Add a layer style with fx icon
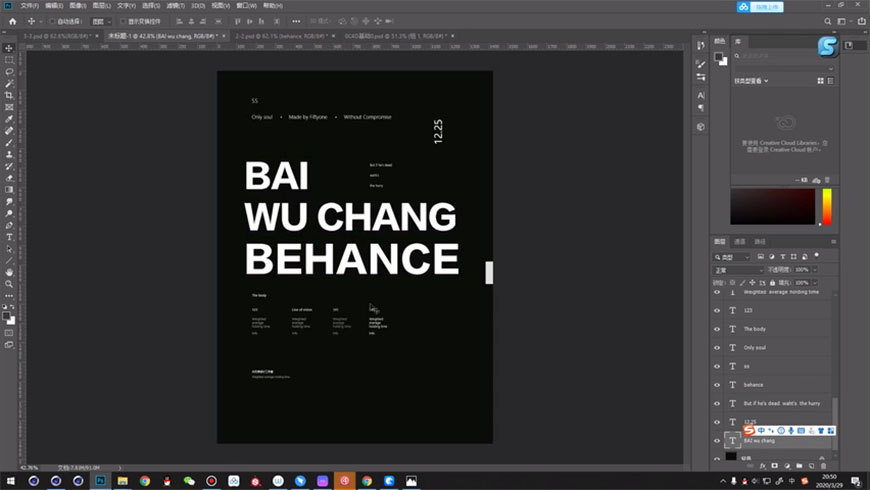The height and width of the screenshot is (490, 870). pyautogui.click(x=763, y=466)
